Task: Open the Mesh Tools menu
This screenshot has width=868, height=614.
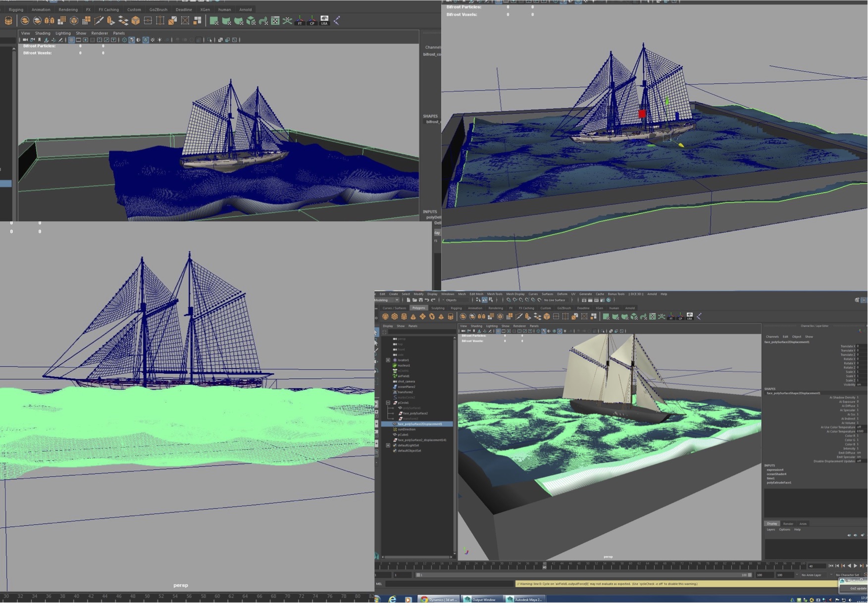Action: pyautogui.click(x=494, y=294)
